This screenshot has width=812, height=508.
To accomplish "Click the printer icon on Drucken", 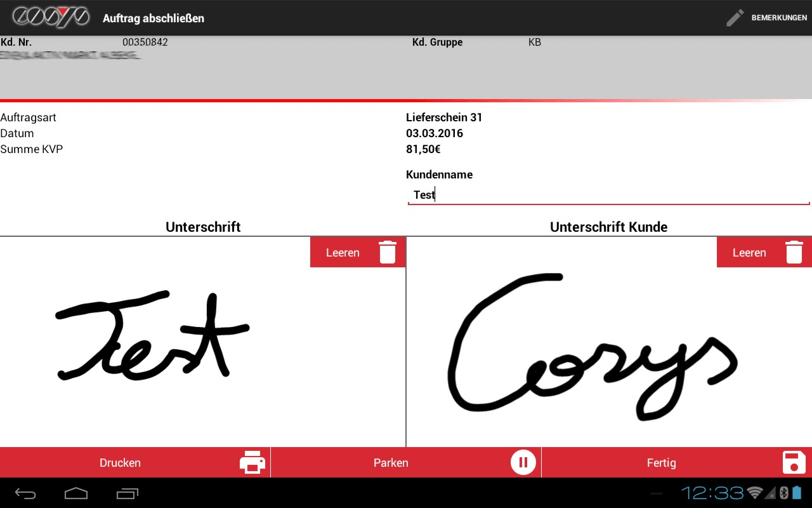I will (252, 462).
